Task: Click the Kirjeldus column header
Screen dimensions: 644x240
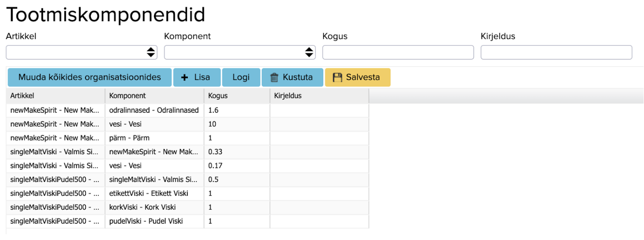Action: pyautogui.click(x=319, y=96)
